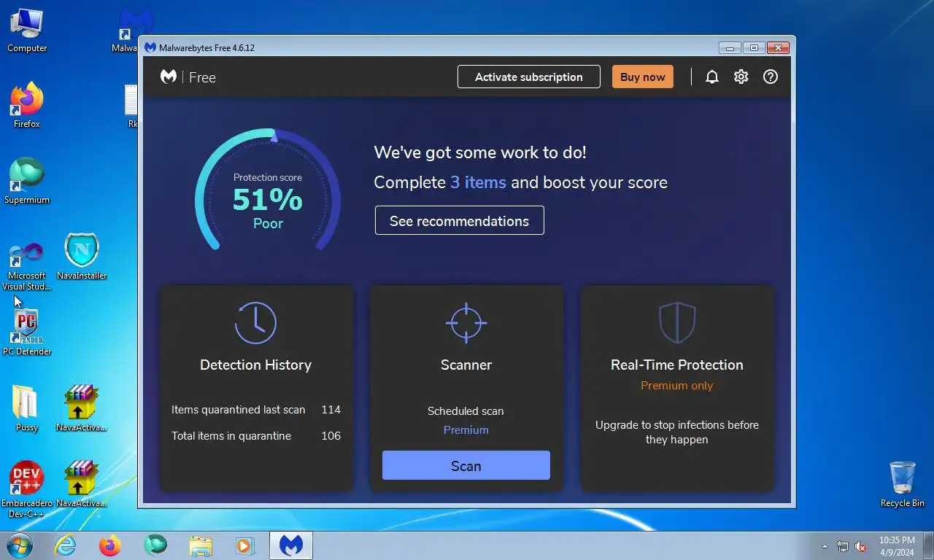
Task: Click the orange Buy now button
Action: (643, 77)
